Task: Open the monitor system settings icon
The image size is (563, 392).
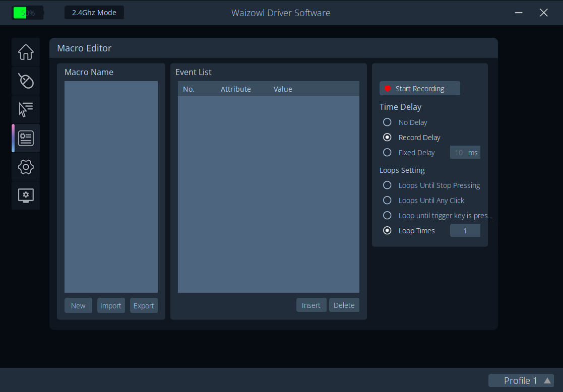Action: (26, 195)
